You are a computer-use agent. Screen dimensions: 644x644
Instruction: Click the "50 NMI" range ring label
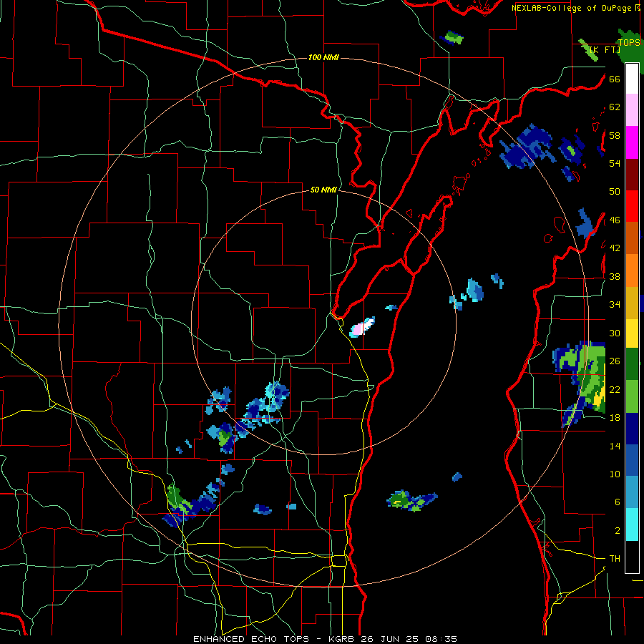323,190
